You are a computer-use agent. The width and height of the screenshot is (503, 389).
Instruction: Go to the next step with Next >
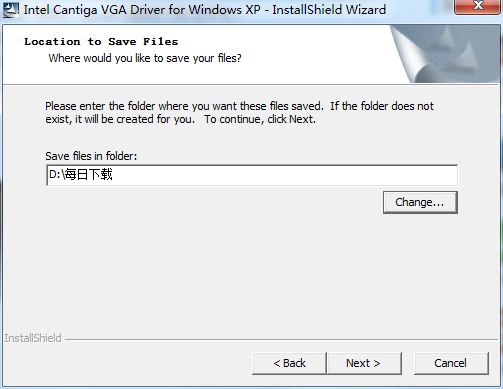(364, 363)
